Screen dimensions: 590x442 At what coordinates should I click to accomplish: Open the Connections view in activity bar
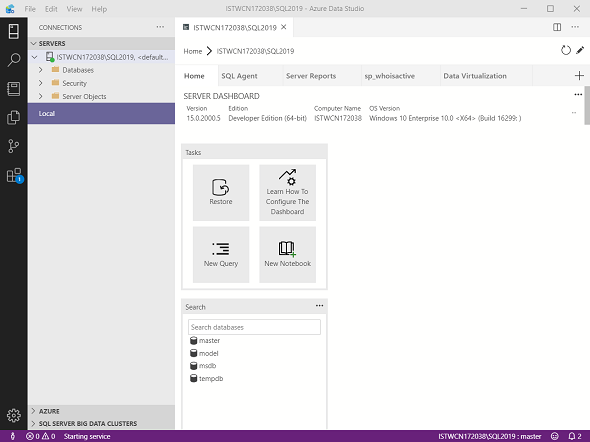click(14, 31)
